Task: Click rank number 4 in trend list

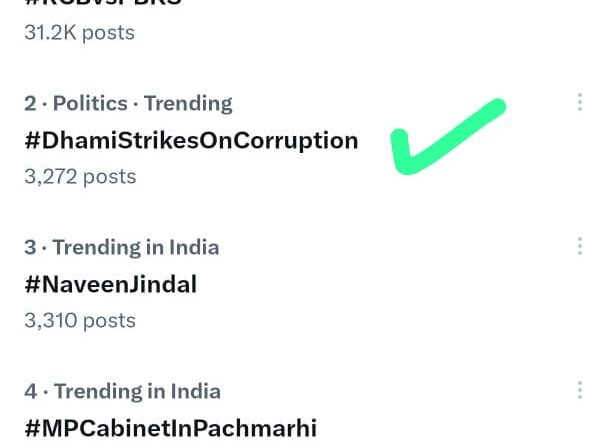Action: click(x=30, y=391)
